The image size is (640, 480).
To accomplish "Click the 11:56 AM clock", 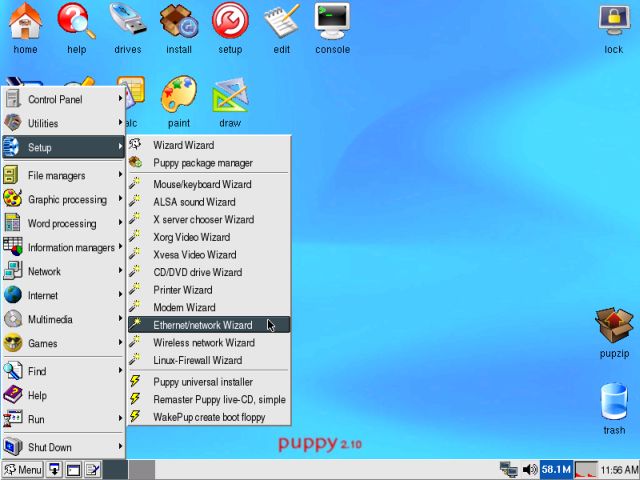I will 619,469.
